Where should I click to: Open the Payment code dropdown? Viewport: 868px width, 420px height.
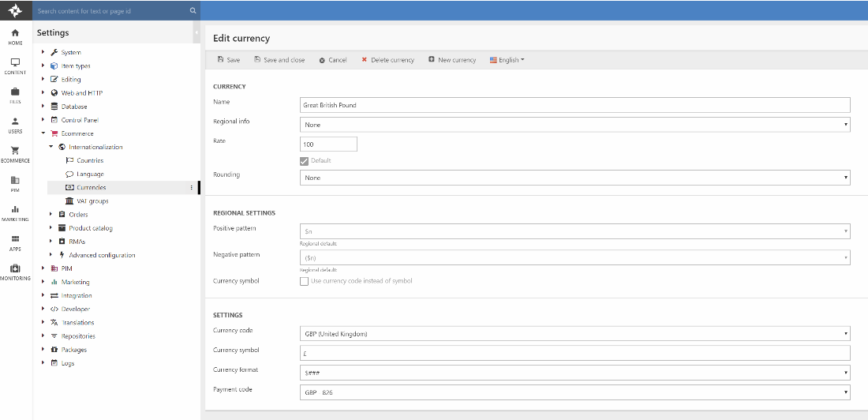pos(574,392)
